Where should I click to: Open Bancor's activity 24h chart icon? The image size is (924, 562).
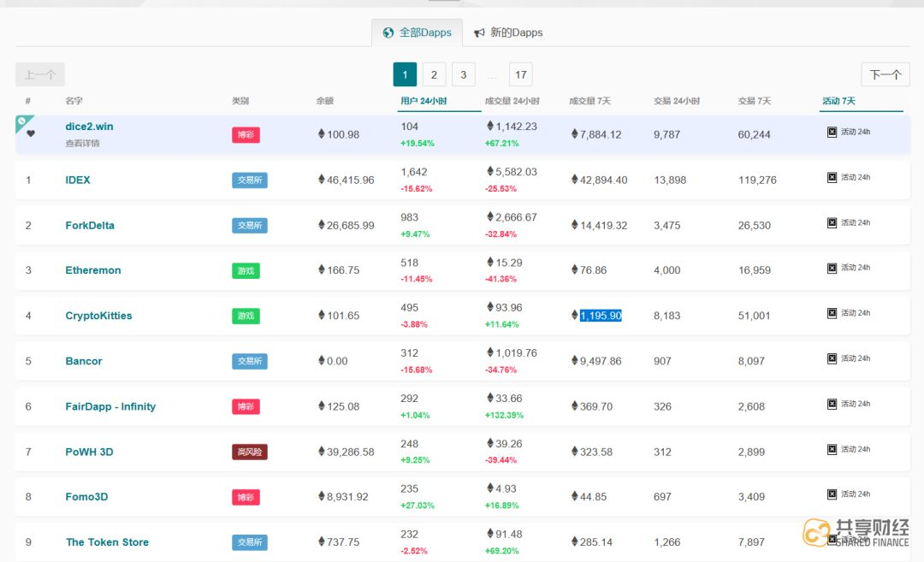click(x=832, y=358)
